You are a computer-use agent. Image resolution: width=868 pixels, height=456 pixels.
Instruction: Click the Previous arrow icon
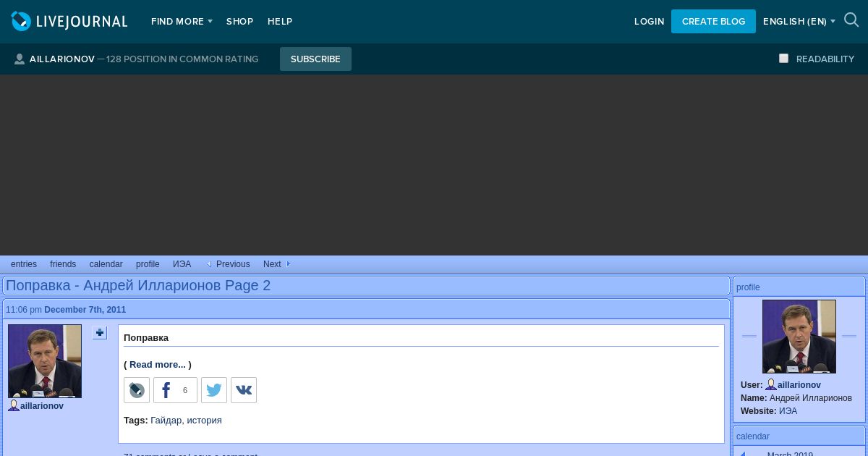[x=209, y=264]
